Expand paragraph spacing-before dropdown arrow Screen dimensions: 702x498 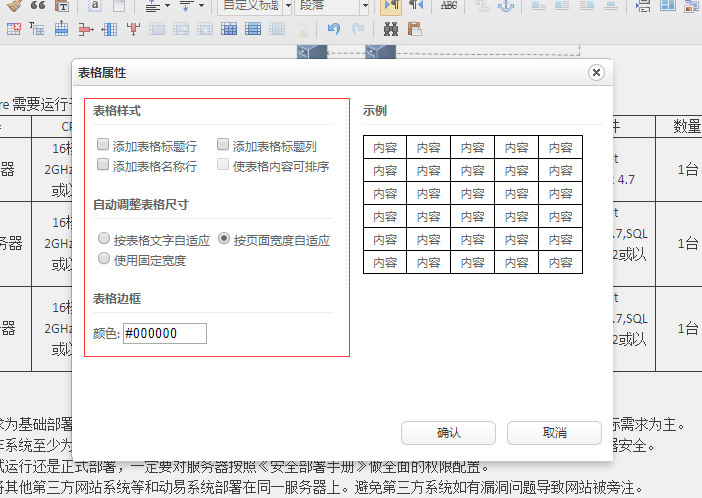tap(165, 6)
